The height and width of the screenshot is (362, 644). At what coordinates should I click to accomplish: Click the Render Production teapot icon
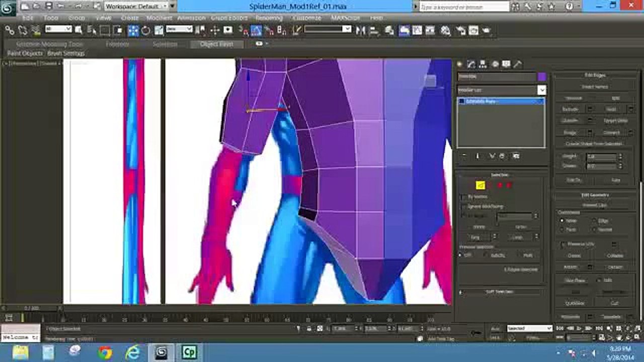(x=486, y=30)
